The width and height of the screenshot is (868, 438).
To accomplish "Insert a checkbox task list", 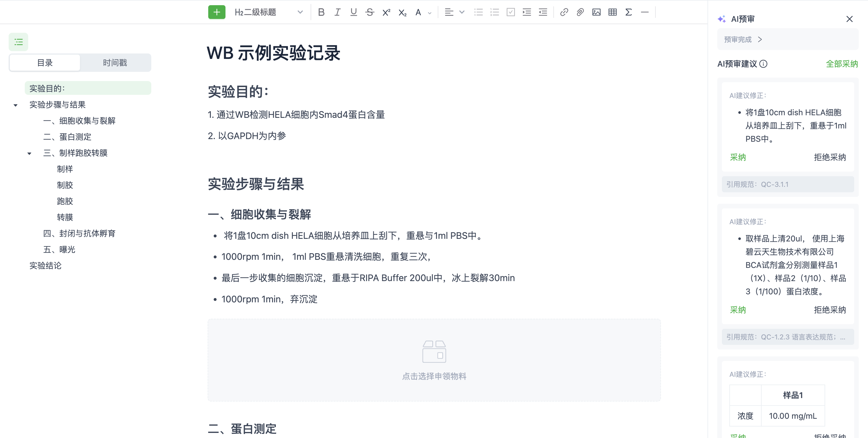I will click(511, 12).
